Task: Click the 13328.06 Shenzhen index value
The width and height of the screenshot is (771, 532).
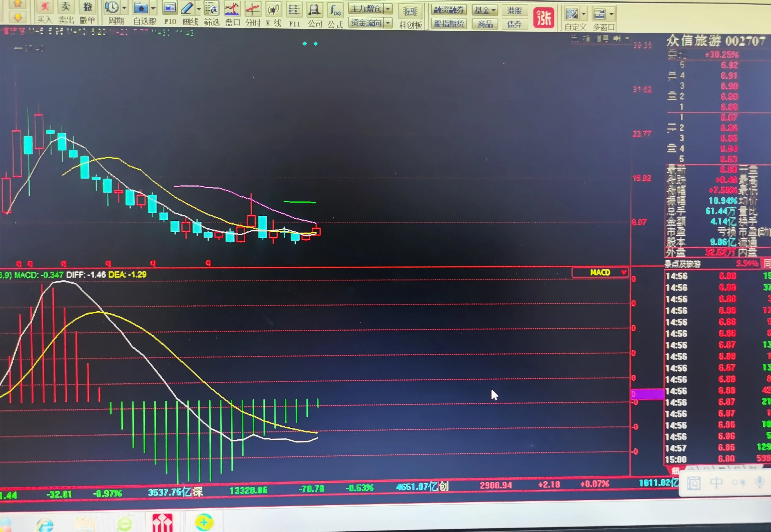Action: 249,490
